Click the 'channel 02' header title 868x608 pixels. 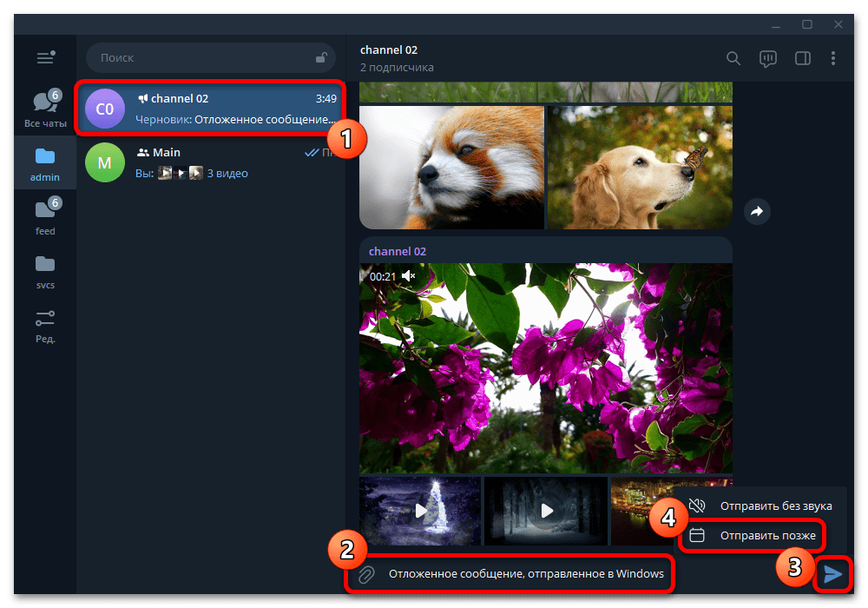389,50
